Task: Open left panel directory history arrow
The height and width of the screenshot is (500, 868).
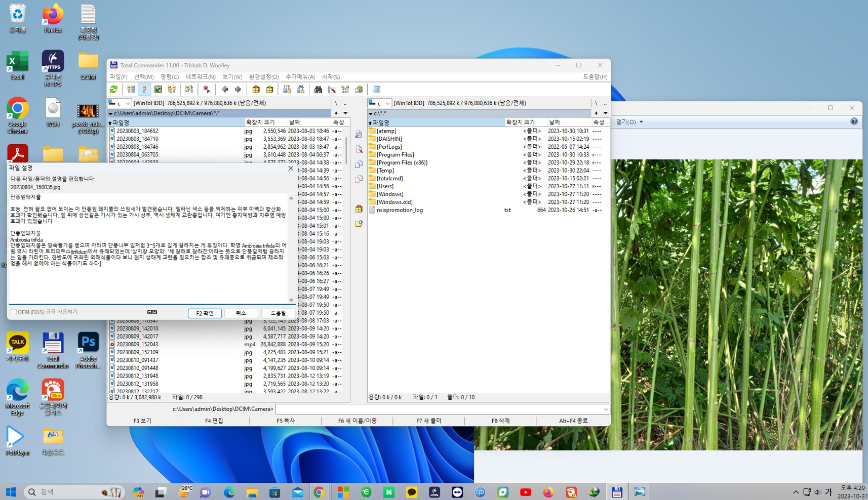Action: coord(345,113)
